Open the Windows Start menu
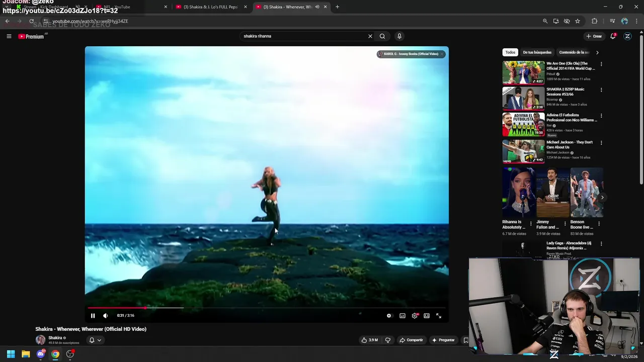 pyautogui.click(x=11, y=354)
